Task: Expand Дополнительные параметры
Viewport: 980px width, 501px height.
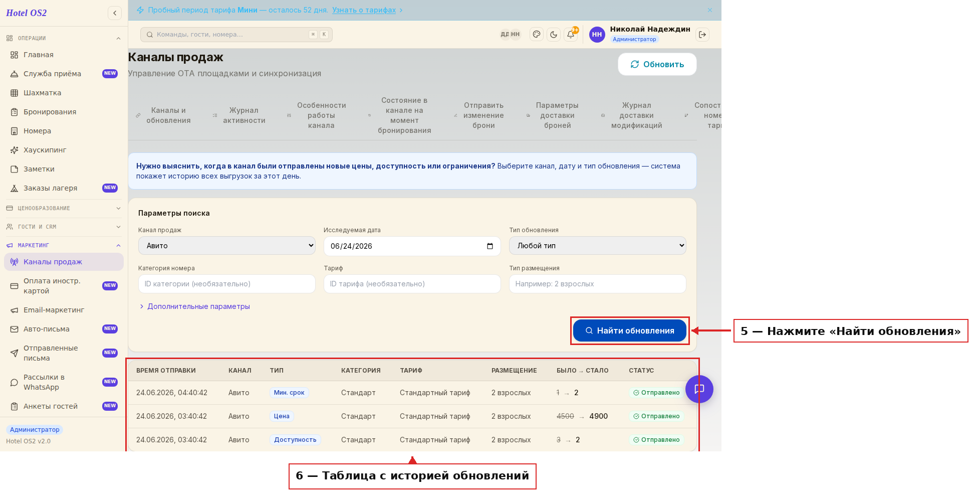Action: (x=194, y=306)
